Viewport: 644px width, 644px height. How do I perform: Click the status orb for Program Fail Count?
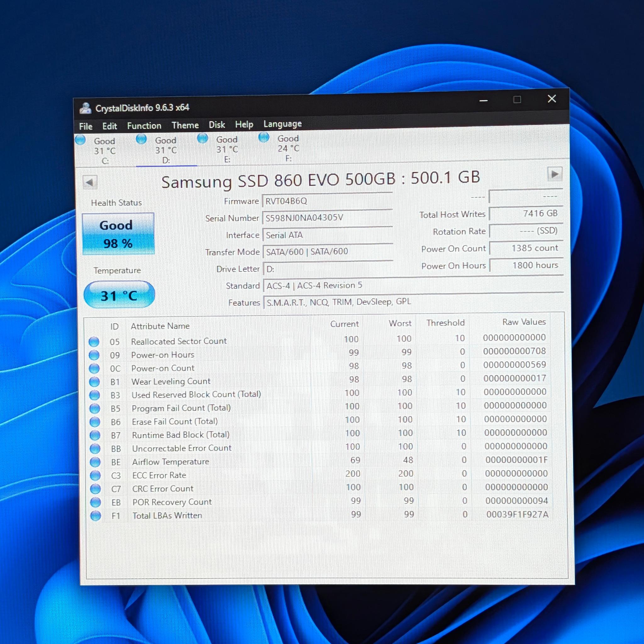coord(95,408)
